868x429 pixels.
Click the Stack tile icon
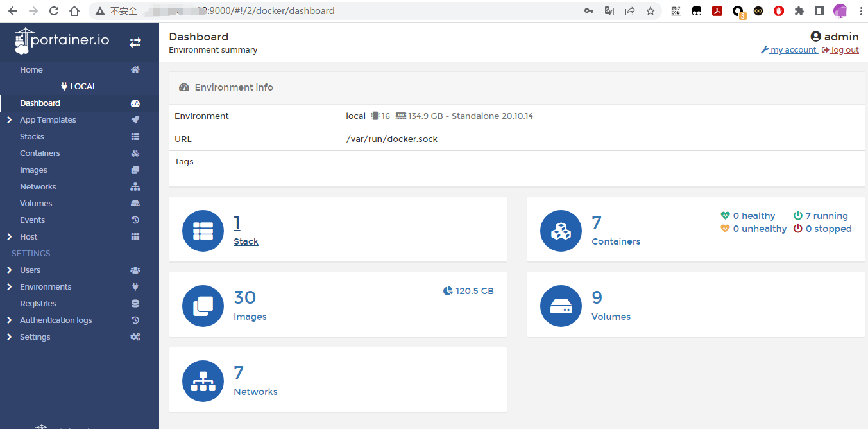[x=203, y=231]
